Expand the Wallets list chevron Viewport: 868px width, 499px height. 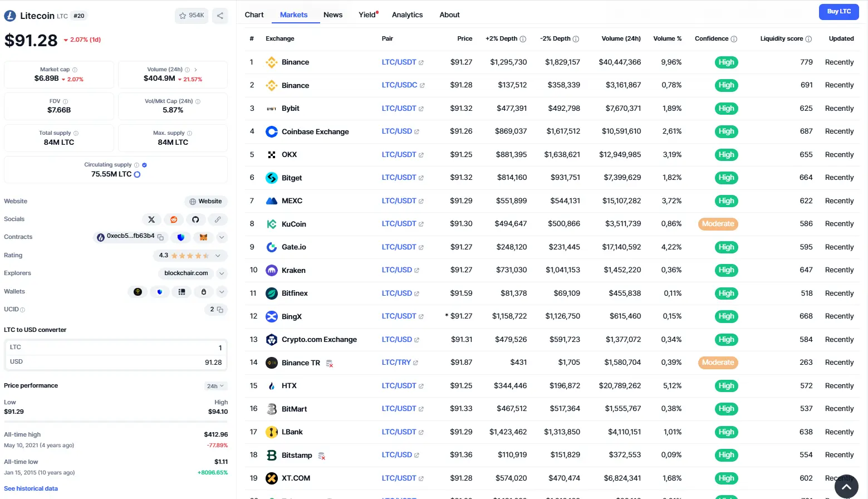(x=221, y=291)
